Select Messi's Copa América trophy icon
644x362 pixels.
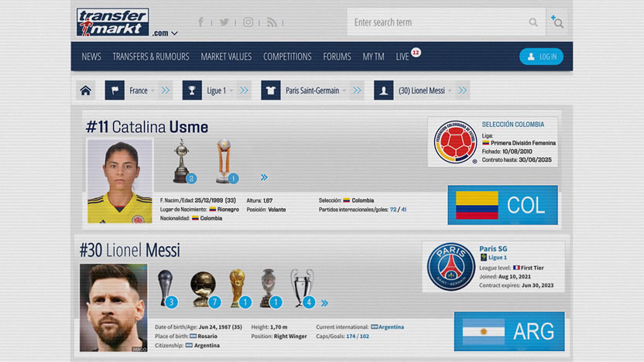tap(270, 289)
